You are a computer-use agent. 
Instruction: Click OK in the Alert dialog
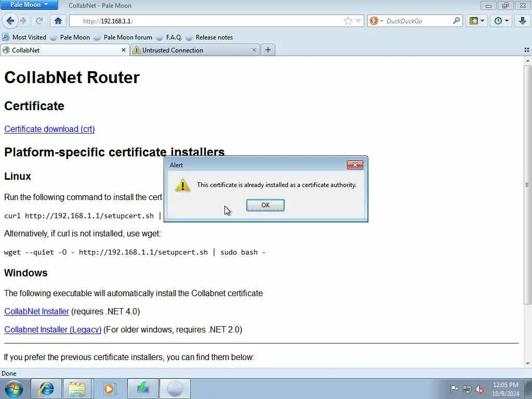(x=265, y=205)
